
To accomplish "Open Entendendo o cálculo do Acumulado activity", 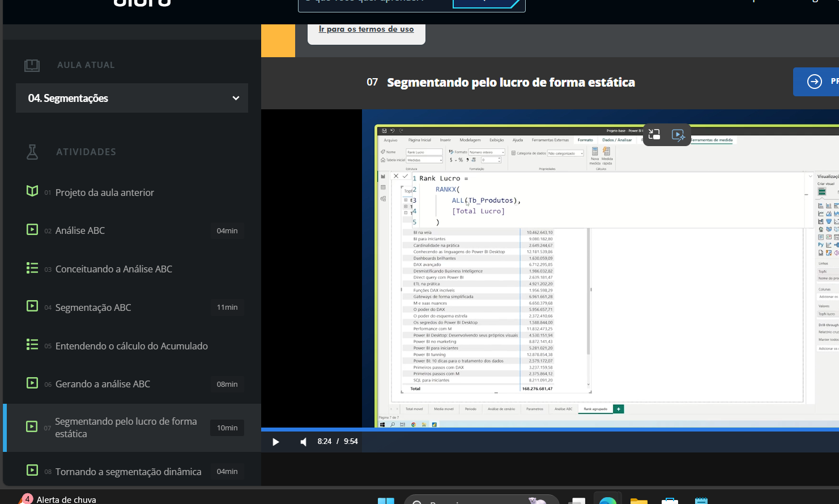I will point(131,346).
